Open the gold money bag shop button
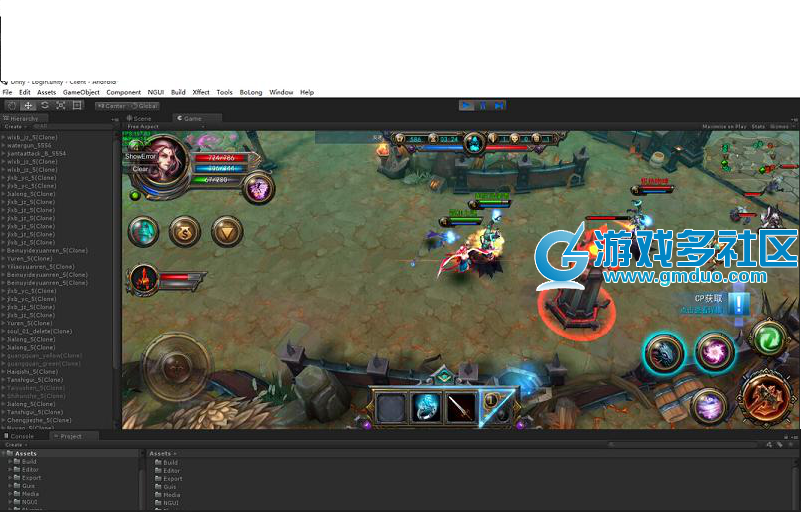The width and height of the screenshot is (801, 512). point(184,231)
